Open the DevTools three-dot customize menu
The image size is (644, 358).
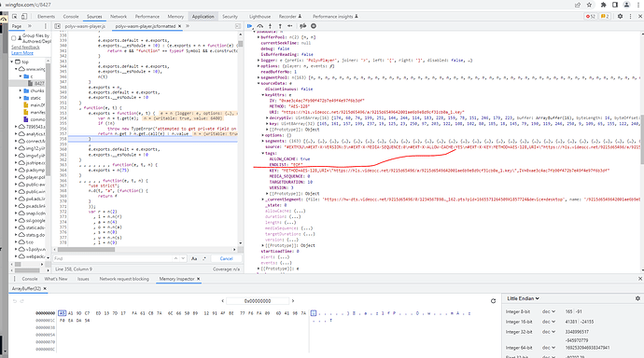(x=630, y=17)
